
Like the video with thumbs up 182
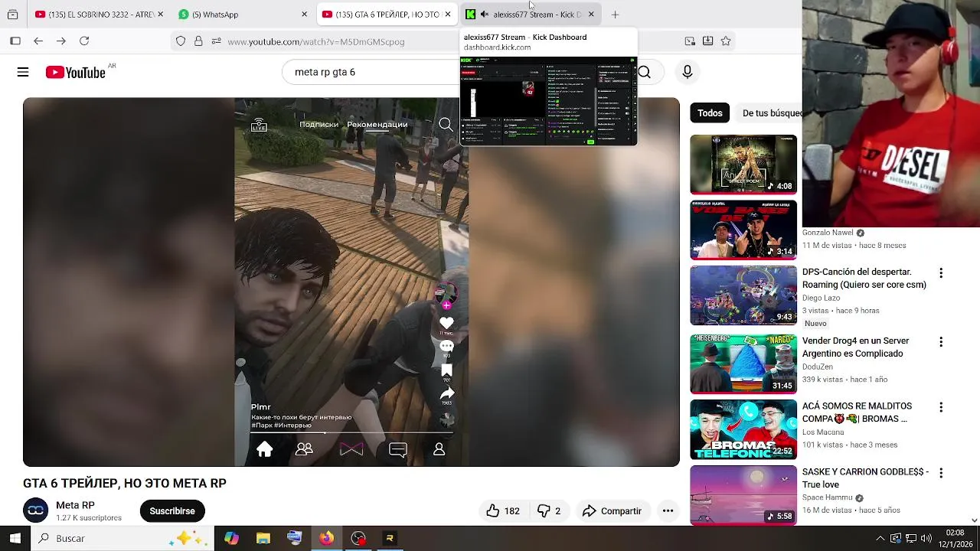click(x=502, y=511)
